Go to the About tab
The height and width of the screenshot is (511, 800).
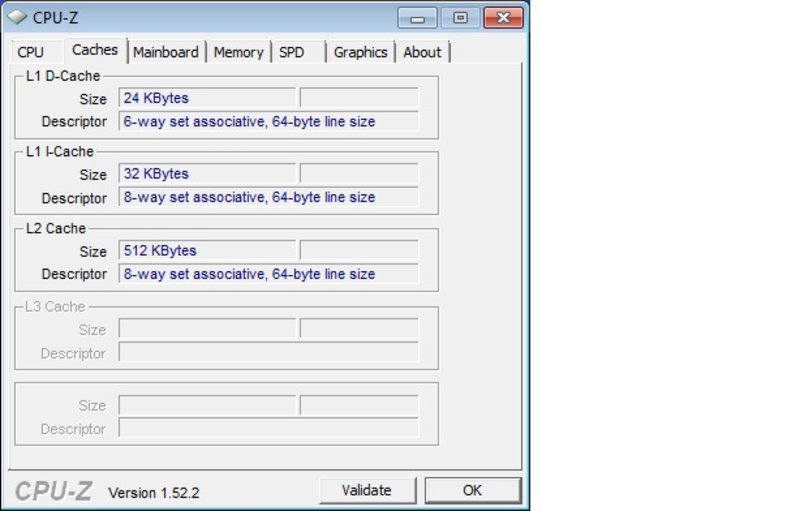[x=422, y=52]
